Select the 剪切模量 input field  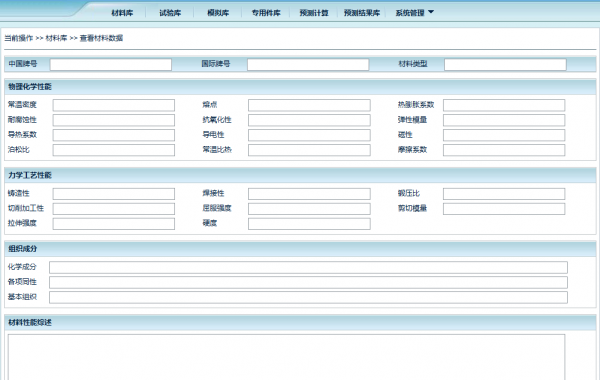pos(504,209)
